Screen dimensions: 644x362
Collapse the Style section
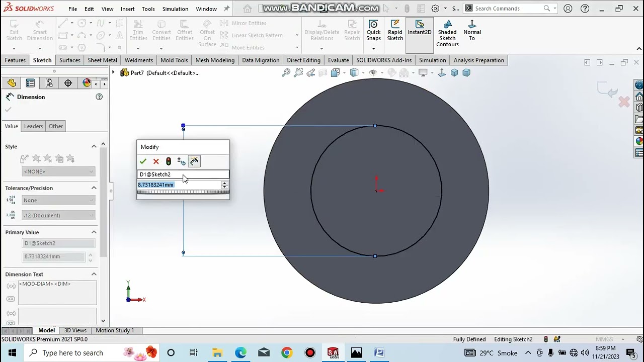pos(94,146)
